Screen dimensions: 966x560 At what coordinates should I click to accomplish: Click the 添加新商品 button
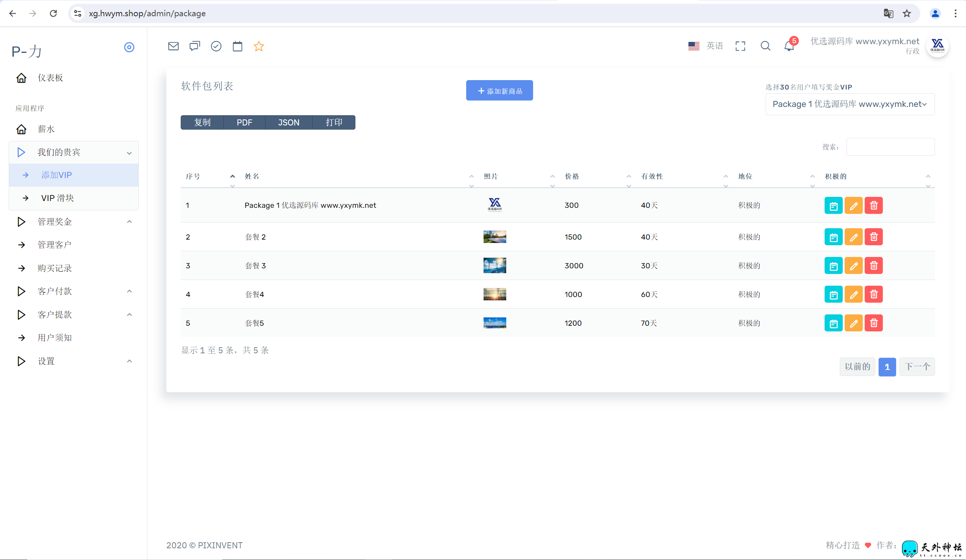point(499,91)
